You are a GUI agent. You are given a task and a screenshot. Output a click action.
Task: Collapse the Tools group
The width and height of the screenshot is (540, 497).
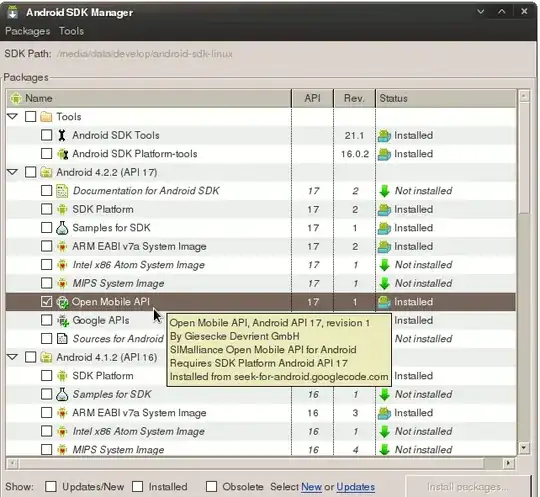(12, 117)
